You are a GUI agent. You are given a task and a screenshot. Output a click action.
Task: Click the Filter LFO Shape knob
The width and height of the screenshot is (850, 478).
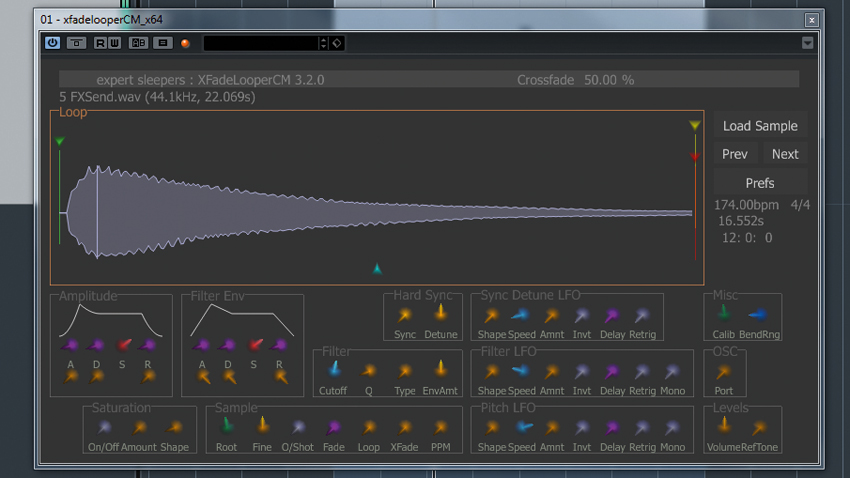pos(491,371)
